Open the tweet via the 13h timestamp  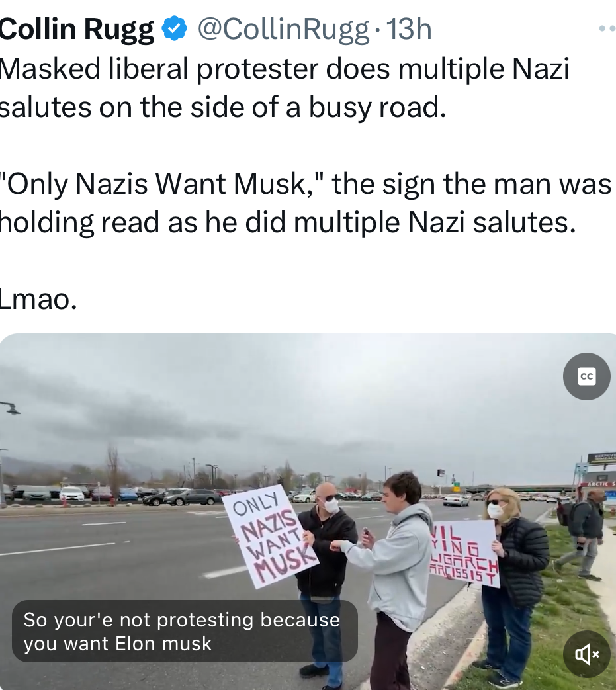(x=409, y=29)
